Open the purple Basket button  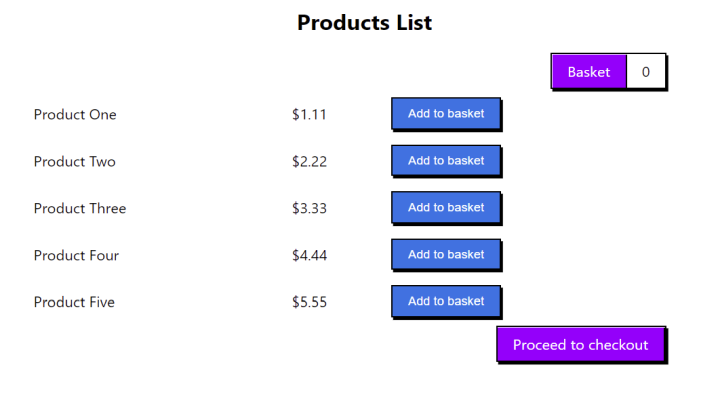[x=589, y=72]
